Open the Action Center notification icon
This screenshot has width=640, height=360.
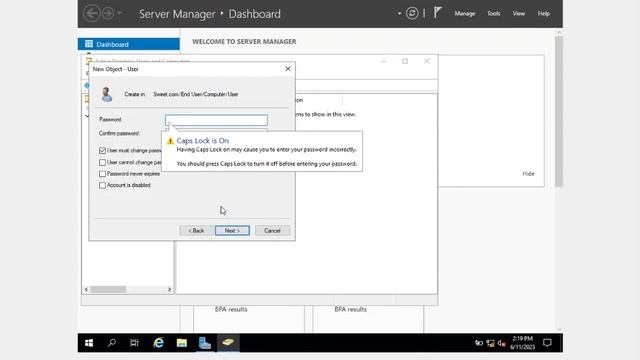tap(547, 343)
